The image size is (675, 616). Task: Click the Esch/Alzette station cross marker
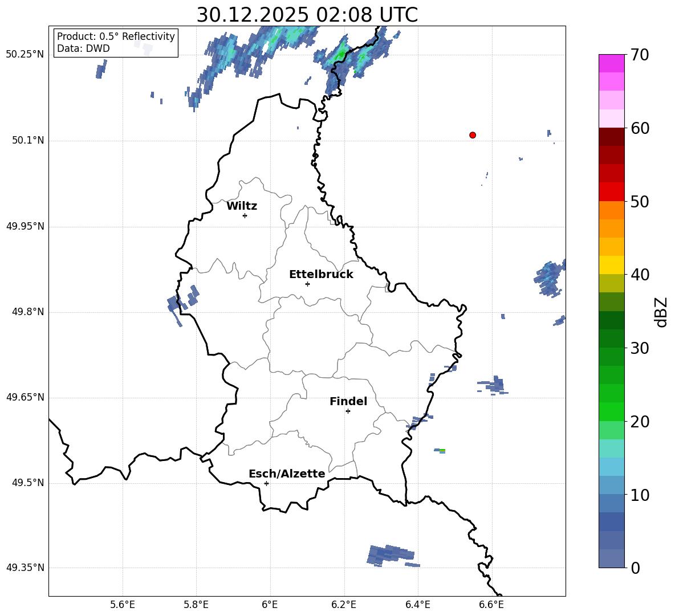tap(266, 483)
